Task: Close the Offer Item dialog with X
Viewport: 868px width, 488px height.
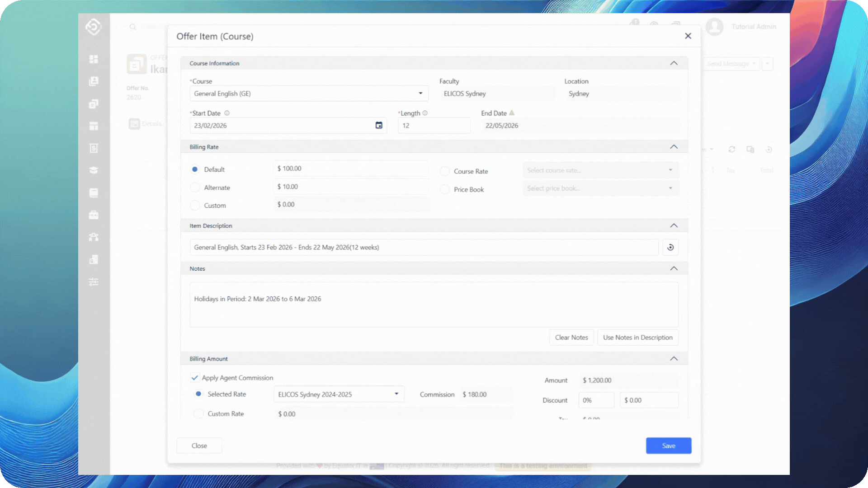Action: [x=688, y=36]
